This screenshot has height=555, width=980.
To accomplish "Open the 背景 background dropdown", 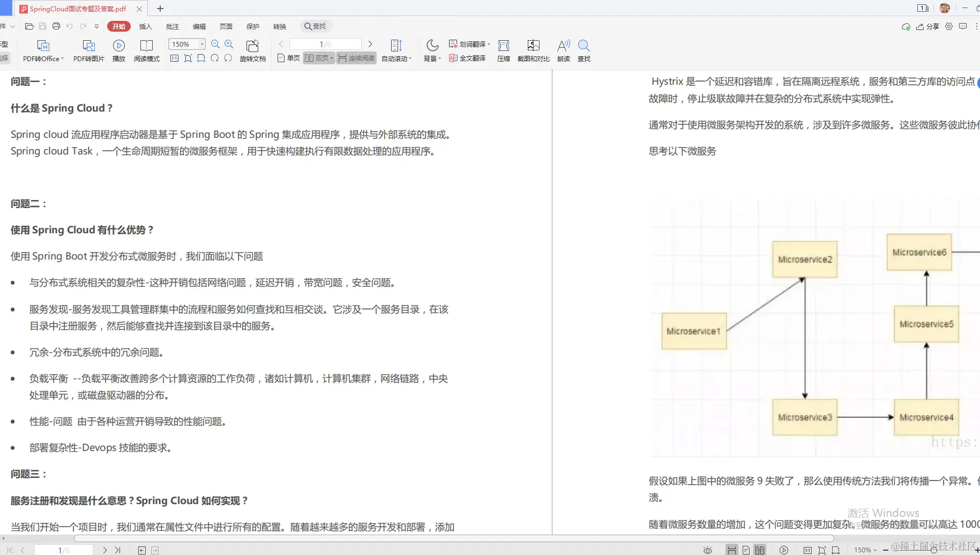I will pos(432,51).
